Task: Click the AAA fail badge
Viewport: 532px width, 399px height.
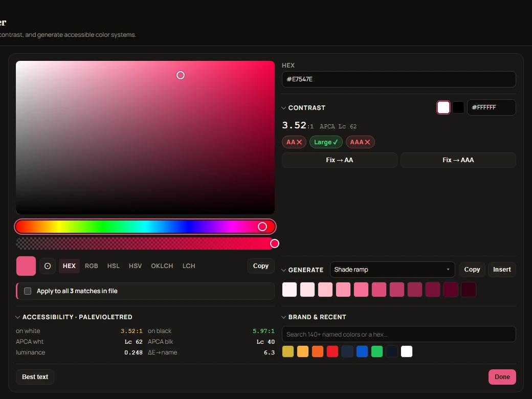Action: (x=360, y=142)
